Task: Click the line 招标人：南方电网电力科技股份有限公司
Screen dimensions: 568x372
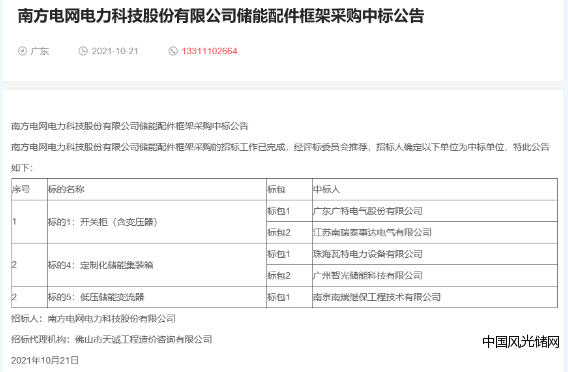Action: 93,318
